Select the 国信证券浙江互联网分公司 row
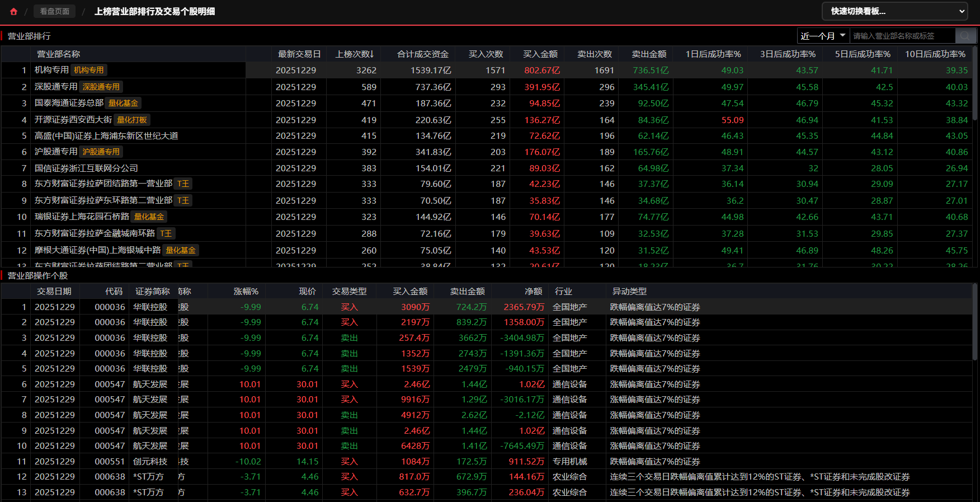 pos(86,168)
